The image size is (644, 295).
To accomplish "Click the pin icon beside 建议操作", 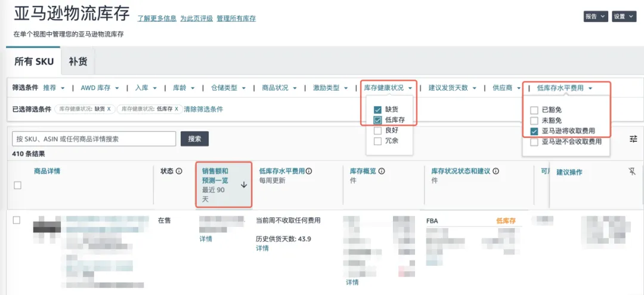I will [x=632, y=171].
